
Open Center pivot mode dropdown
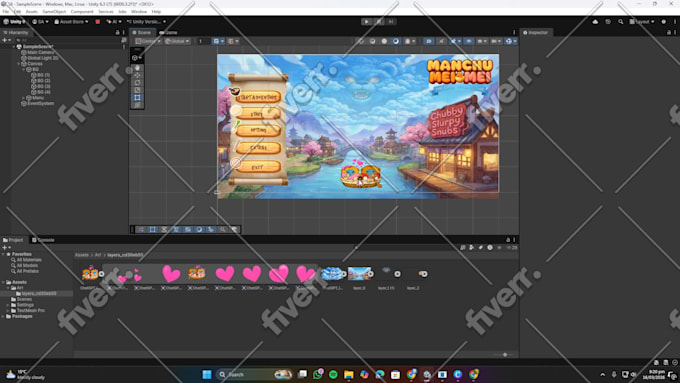click(148, 41)
